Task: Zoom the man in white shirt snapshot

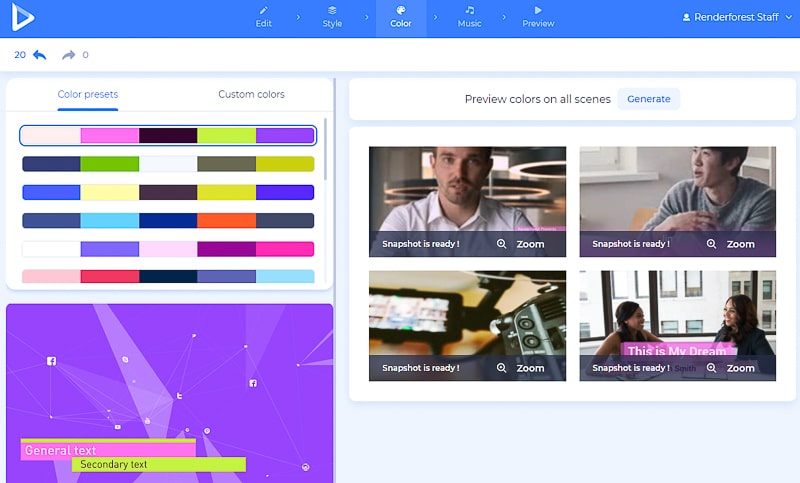Action: coord(520,244)
